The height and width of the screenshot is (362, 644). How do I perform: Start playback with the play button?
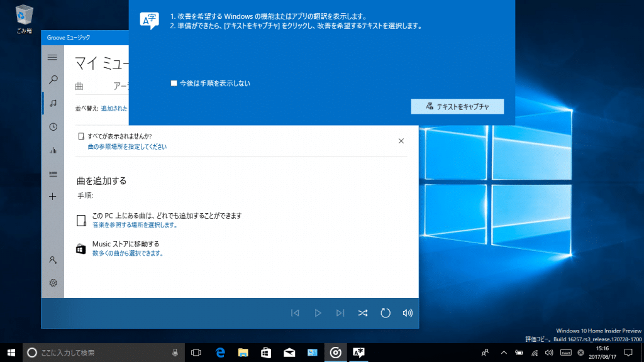[318, 313]
